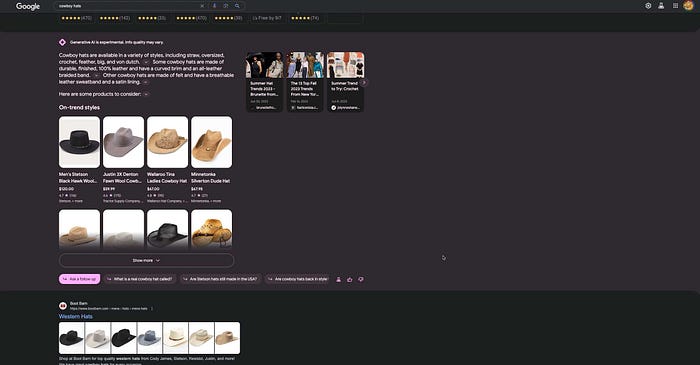This screenshot has height=365, width=700.
Task: Open the rolled-brim straw hat in second row
Action: pos(212,228)
